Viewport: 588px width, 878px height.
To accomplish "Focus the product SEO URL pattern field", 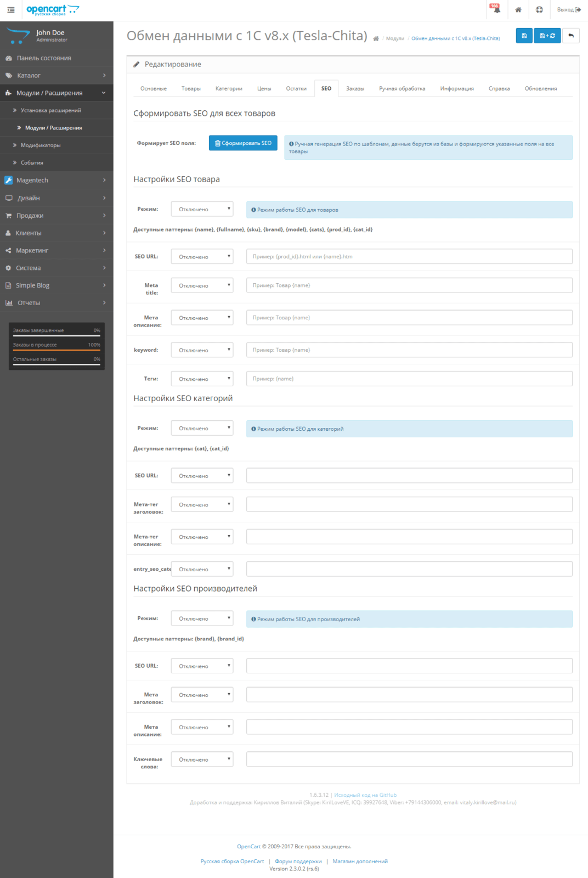I will [409, 256].
